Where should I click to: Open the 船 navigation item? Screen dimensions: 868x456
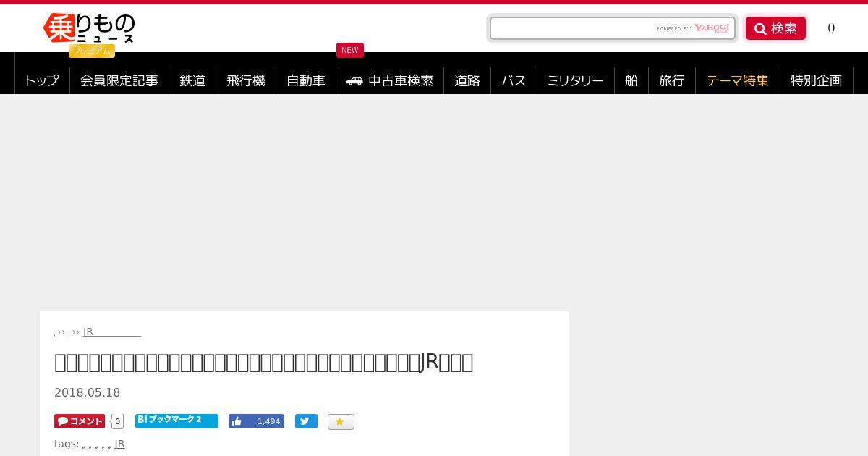(631, 80)
